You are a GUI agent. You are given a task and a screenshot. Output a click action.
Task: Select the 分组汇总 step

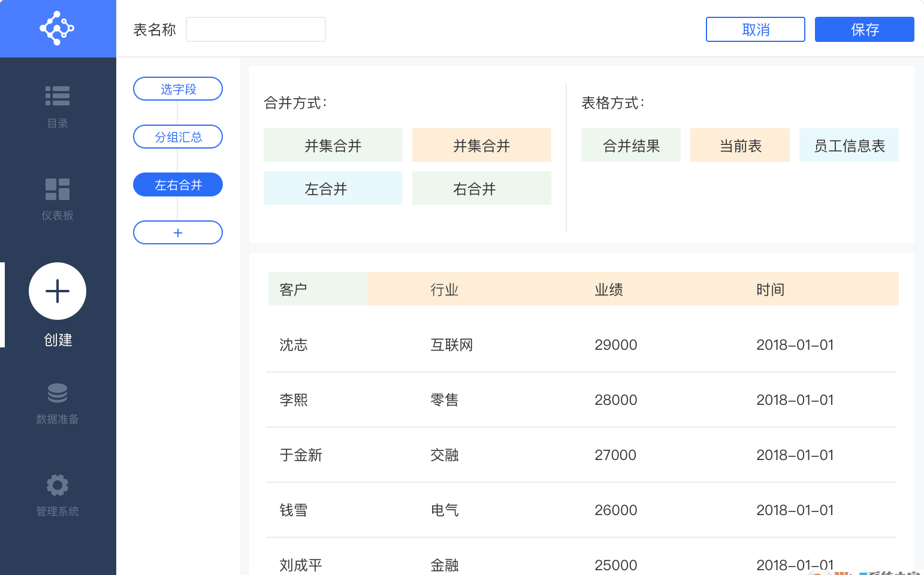click(x=178, y=137)
